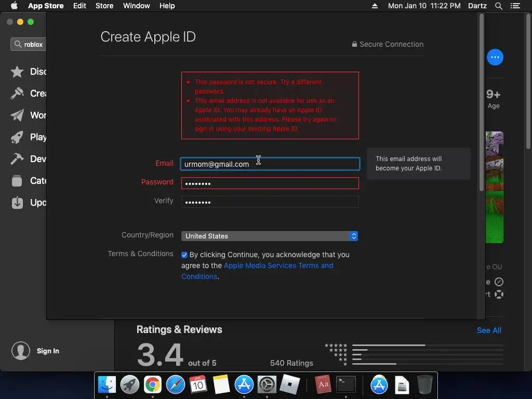Viewport: 532px width, 399px height.
Task: Open the Develop section hammer icon
Action: click(x=17, y=159)
